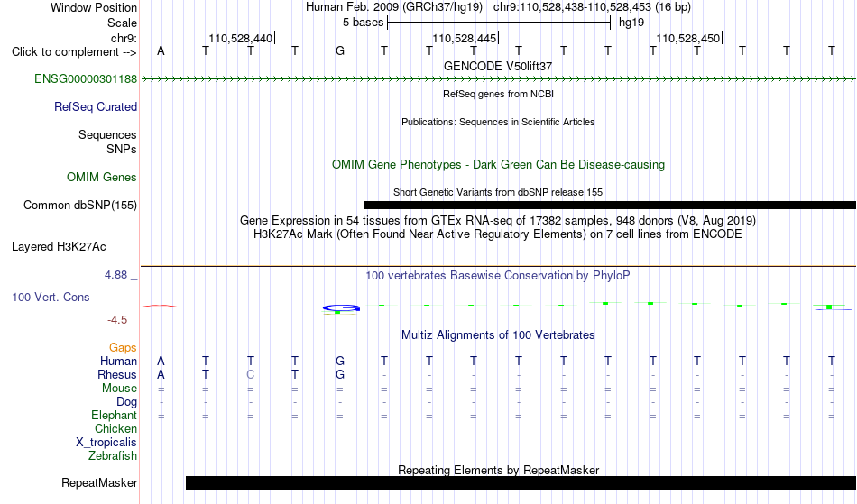Click the 4.88 PhyloP upper scale value

[115, 275]
